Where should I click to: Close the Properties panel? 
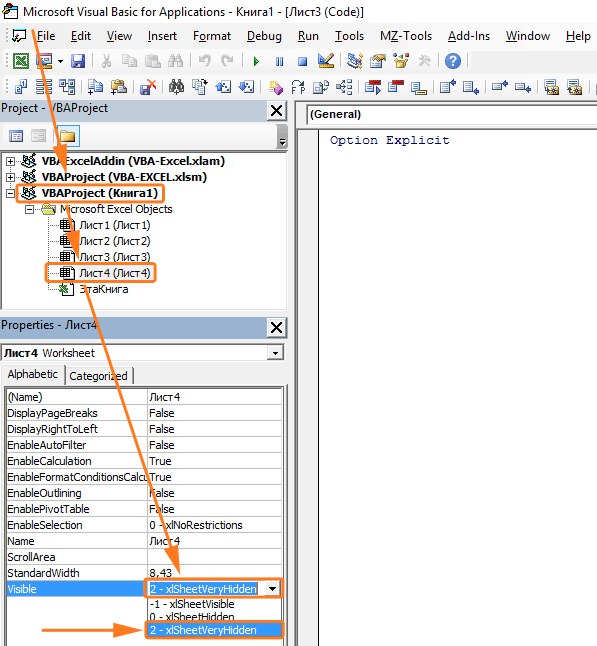point(276,328)
